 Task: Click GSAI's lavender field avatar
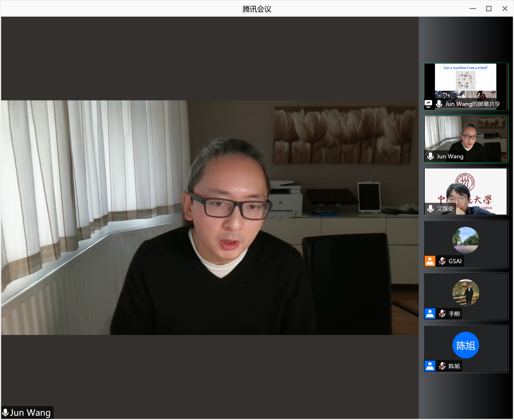[x=465, y=240]
